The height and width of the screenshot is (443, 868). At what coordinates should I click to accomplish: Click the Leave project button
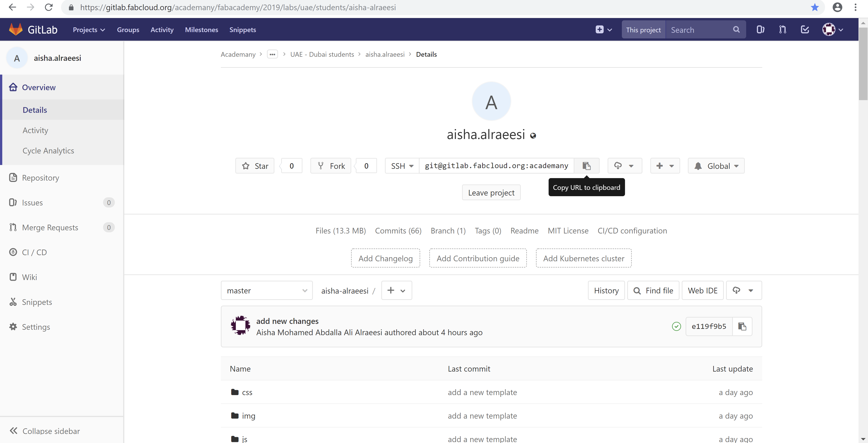click(x=491, y=192)
